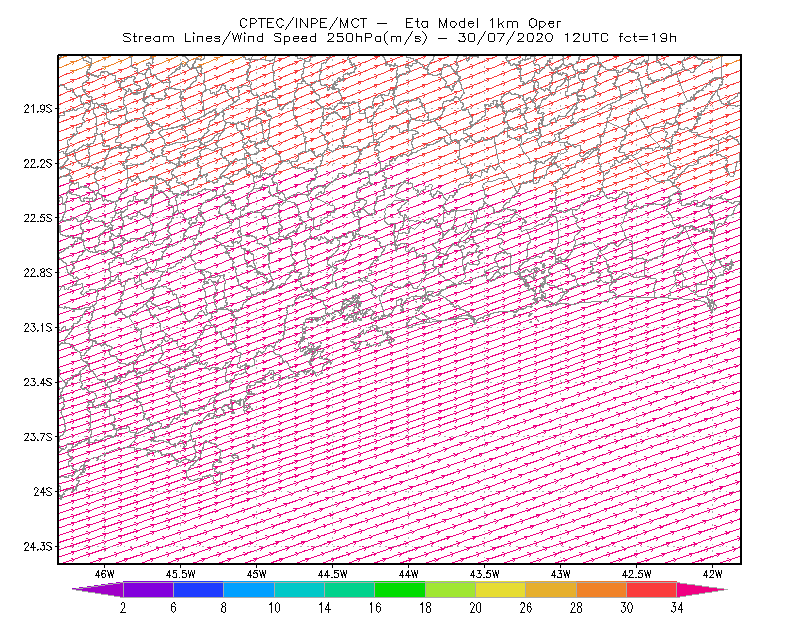The height and width of the screenshot is (618, 800).
Task: Click the 24.3S latitude tick label
Action: pos(38,547)
